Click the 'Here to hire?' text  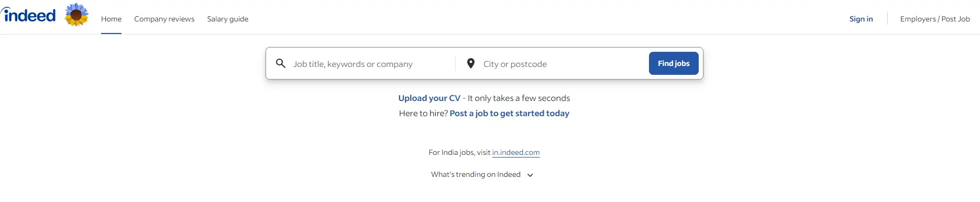(x=423, y=113)
